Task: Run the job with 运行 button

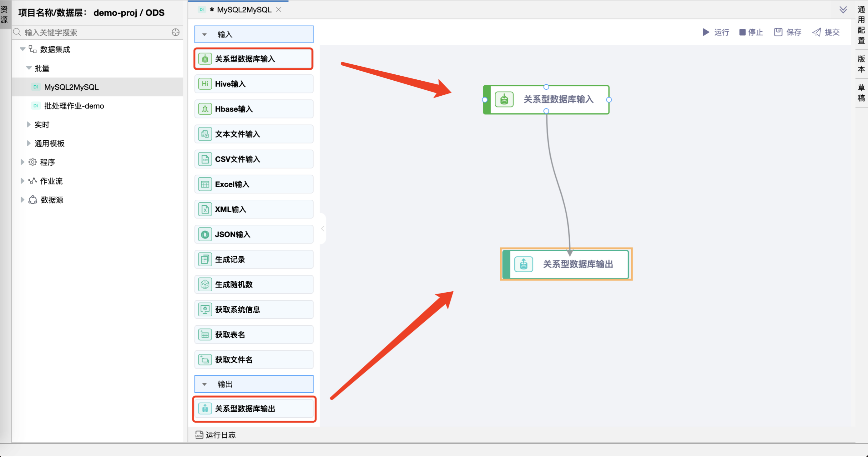Action: tap(716, 32)
